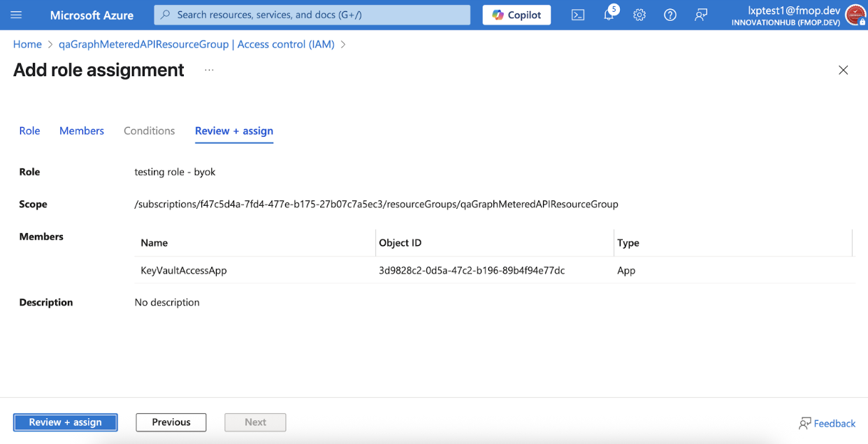Close the Add role assignment pane
The height and width of the screenshot is (444, 868).
tap(844, 70)
